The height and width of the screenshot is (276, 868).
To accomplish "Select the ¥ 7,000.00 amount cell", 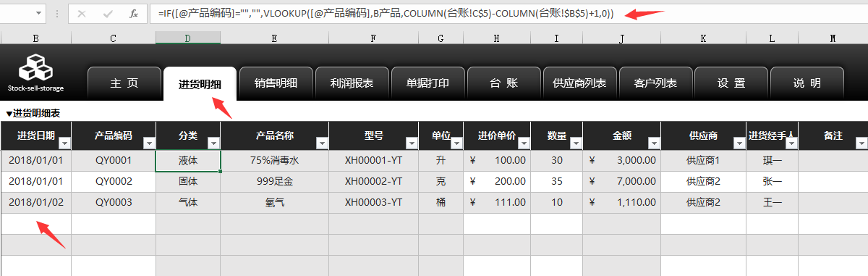I will 621,181.
